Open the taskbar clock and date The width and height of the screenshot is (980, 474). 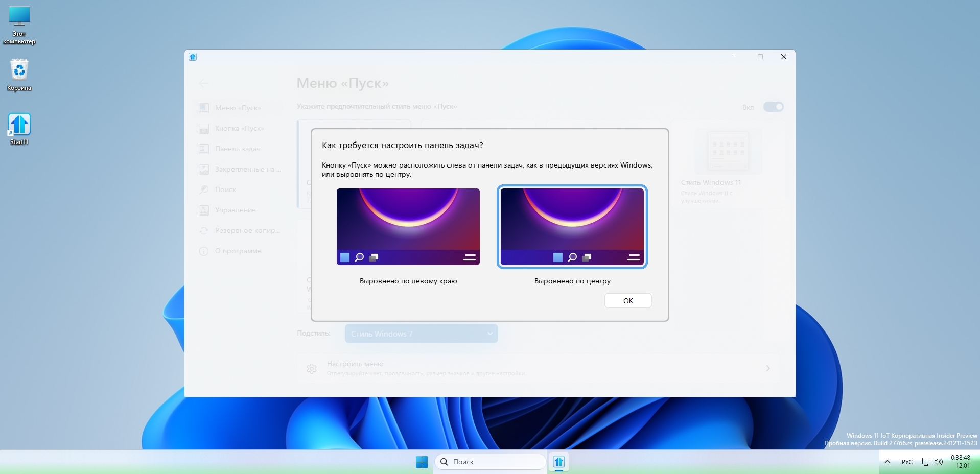point(962,462)
